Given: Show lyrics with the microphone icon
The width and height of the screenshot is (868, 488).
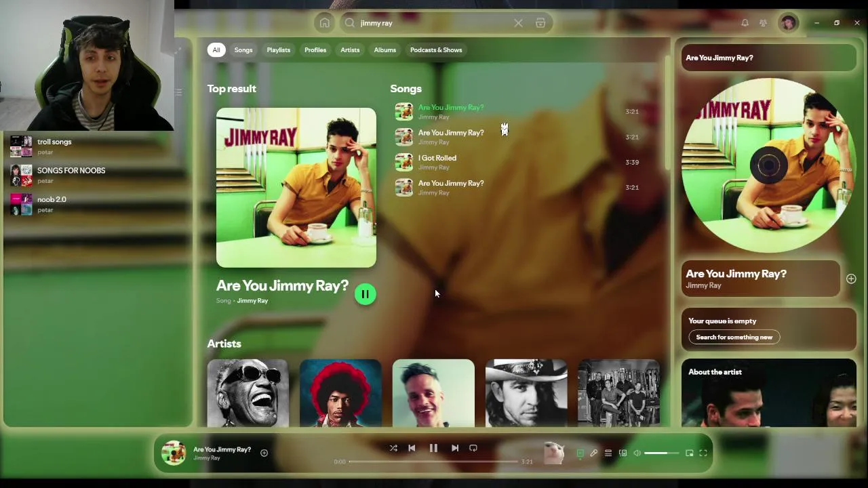Looking at the screenshot, I should 593,453.
